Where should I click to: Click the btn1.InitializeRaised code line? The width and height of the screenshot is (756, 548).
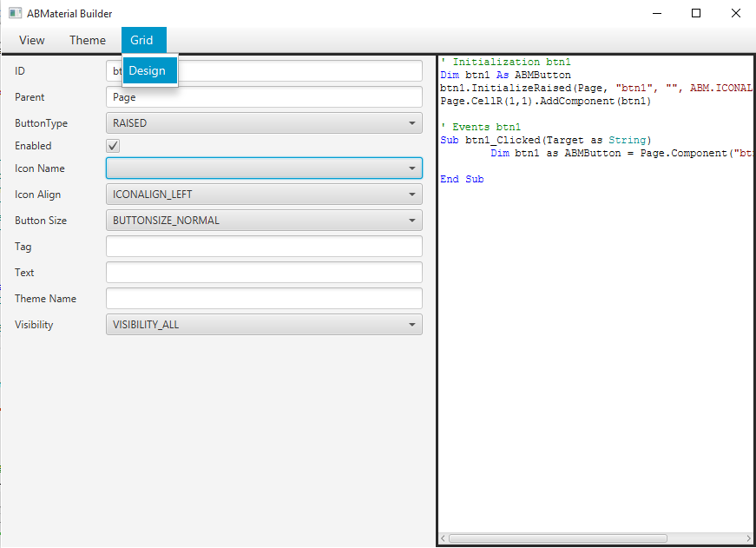point(596,88)
